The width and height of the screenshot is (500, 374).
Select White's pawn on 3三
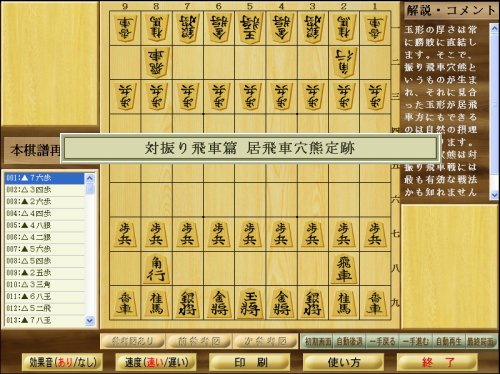[312, 96]
